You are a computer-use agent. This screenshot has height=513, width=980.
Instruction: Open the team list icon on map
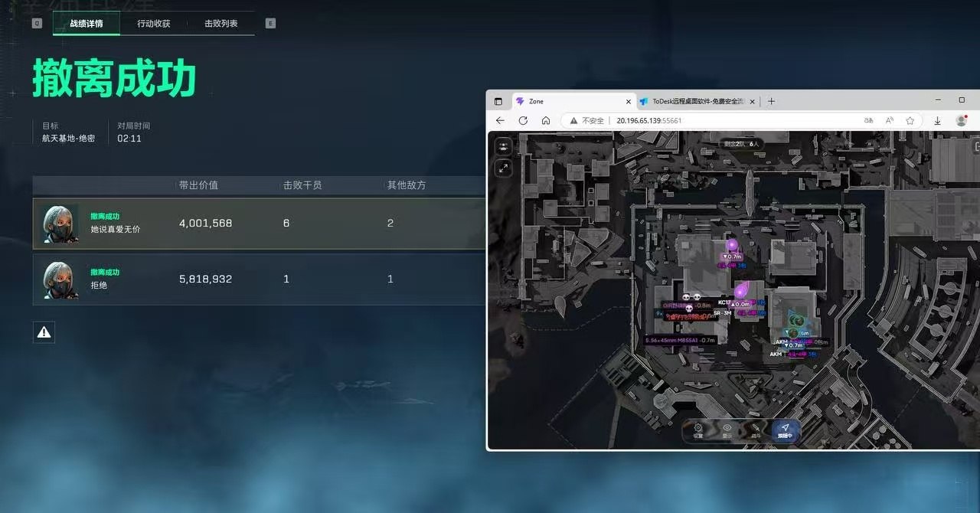click(x=504, y=146)
